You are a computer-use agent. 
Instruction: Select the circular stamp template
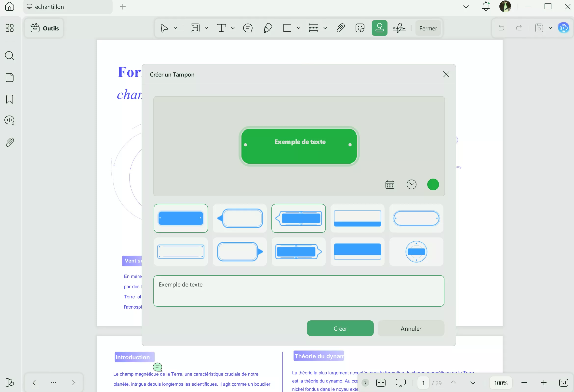416,251
